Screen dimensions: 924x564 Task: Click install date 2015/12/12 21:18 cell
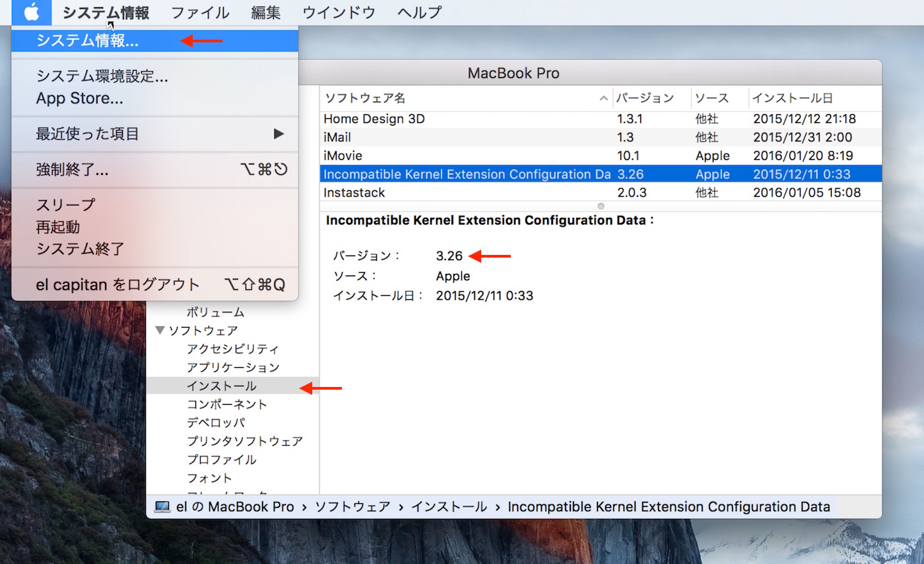[x=805, y=119]
